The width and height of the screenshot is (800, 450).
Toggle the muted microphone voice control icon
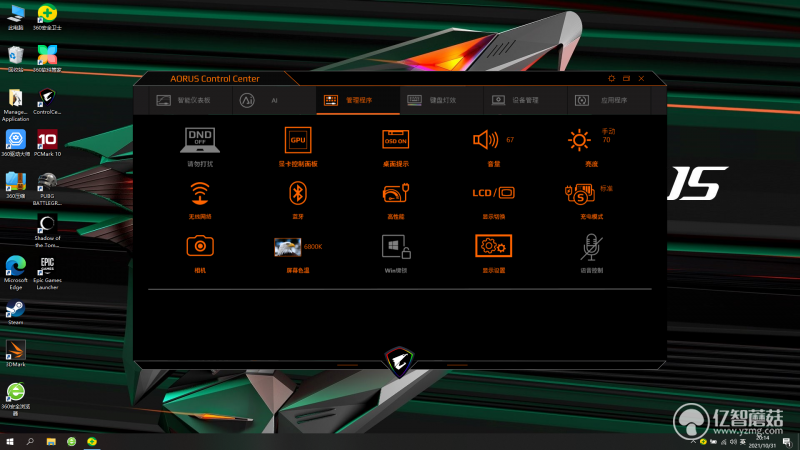(591, 247)
